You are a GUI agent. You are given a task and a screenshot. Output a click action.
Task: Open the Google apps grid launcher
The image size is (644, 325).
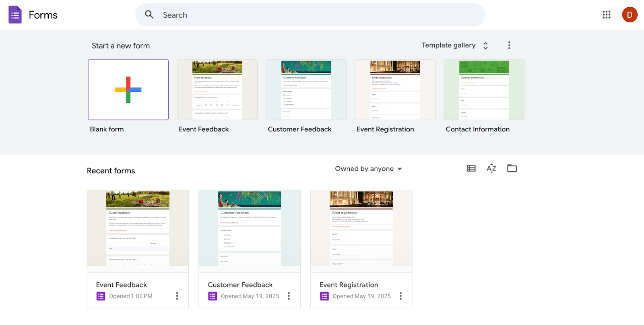tap(606, 15)
